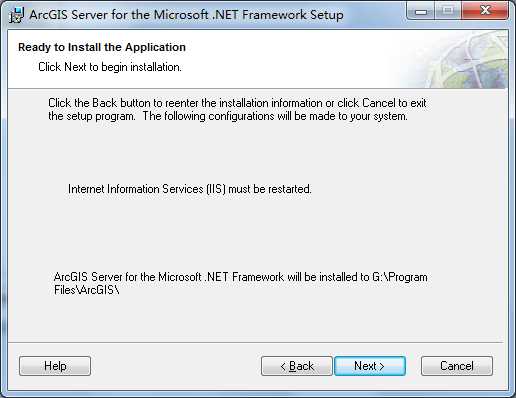The width and height of the screenshot is (516, 398).
Task: Click the title bar text ArcGIS Server Setup
Action: point(186,15)
